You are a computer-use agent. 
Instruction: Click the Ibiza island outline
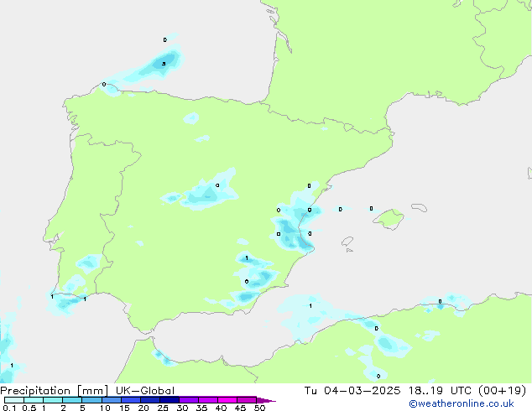347,242
